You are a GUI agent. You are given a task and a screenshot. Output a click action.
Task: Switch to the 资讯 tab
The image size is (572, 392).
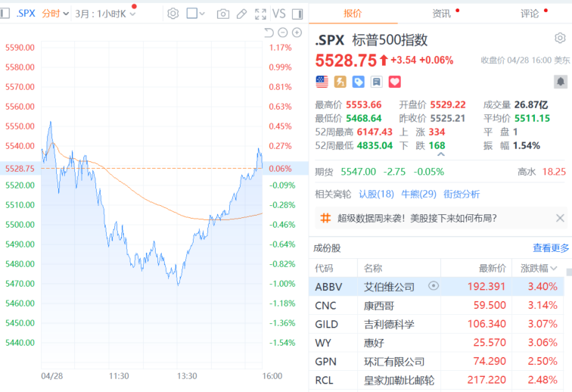441,14
